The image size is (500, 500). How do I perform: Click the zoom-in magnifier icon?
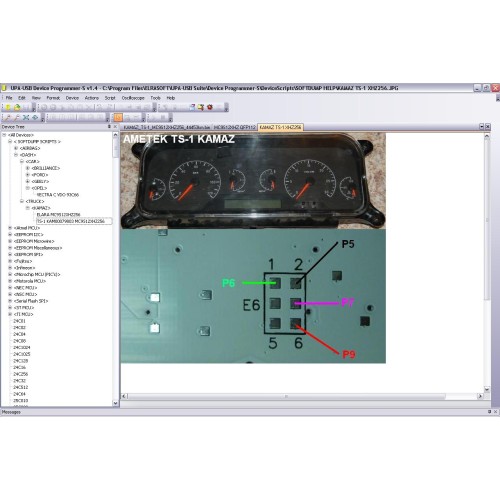[8, 117]
